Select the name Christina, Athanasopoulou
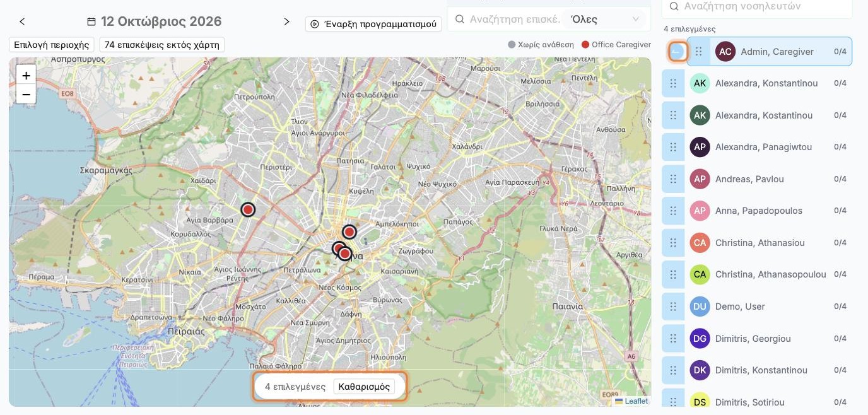 tap(771, 274)
